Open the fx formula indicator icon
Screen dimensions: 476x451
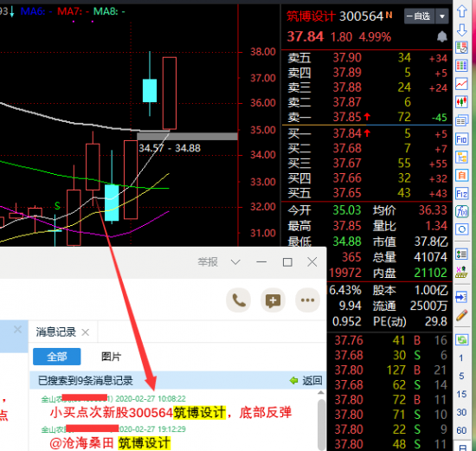pyautogui.click(x=462, y=212)
